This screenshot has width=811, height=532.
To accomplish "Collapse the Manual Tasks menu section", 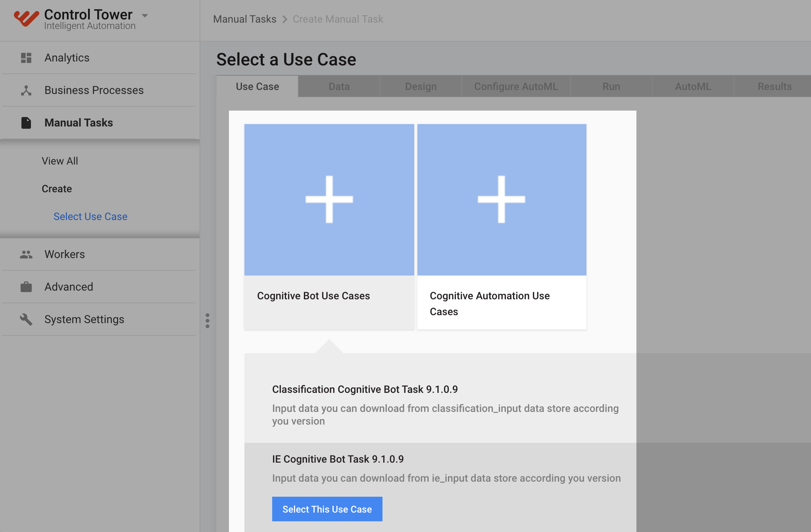I will point(79,123).
